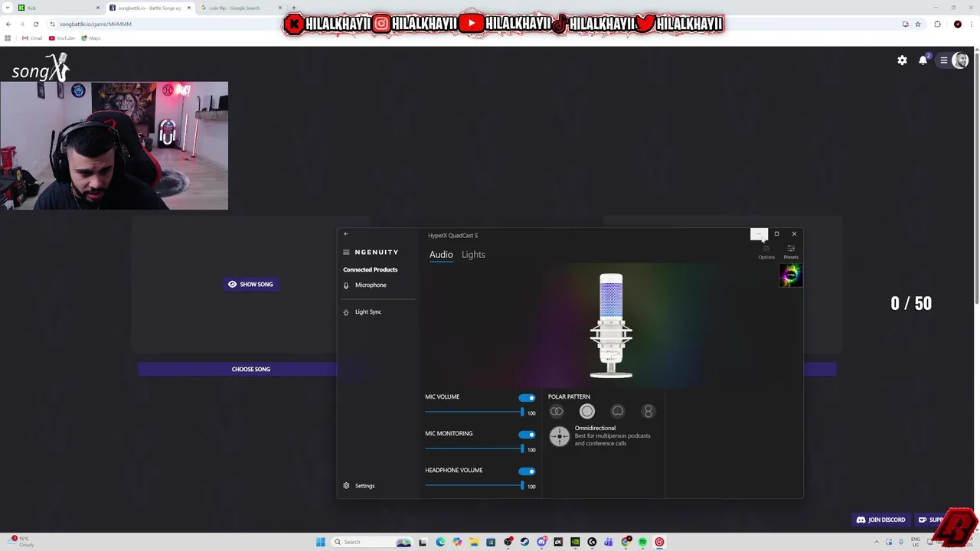Open songbattle settings gear icon
This screenshot has width=980, height=551.
(902, 60)
